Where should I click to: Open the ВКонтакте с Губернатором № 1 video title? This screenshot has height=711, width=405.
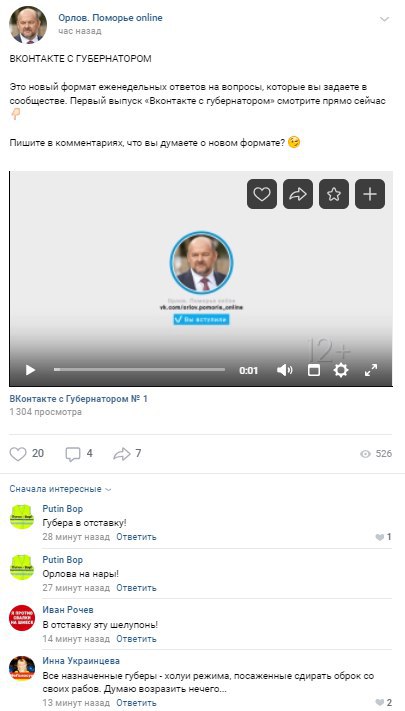(x=78, y=399)
